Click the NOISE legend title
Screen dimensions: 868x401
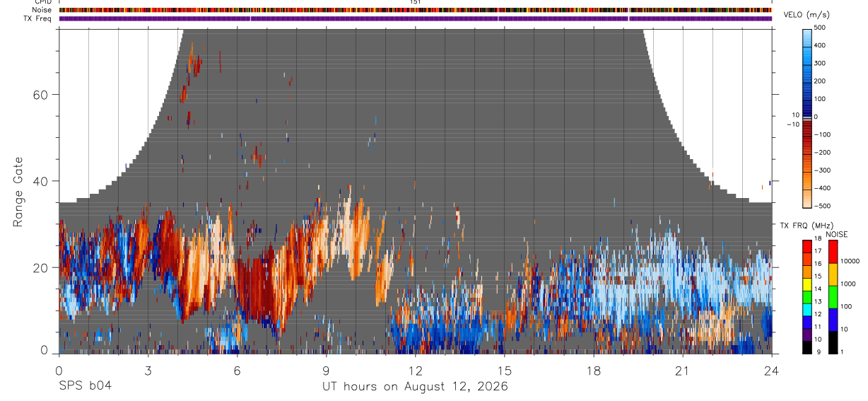(837, 235)
